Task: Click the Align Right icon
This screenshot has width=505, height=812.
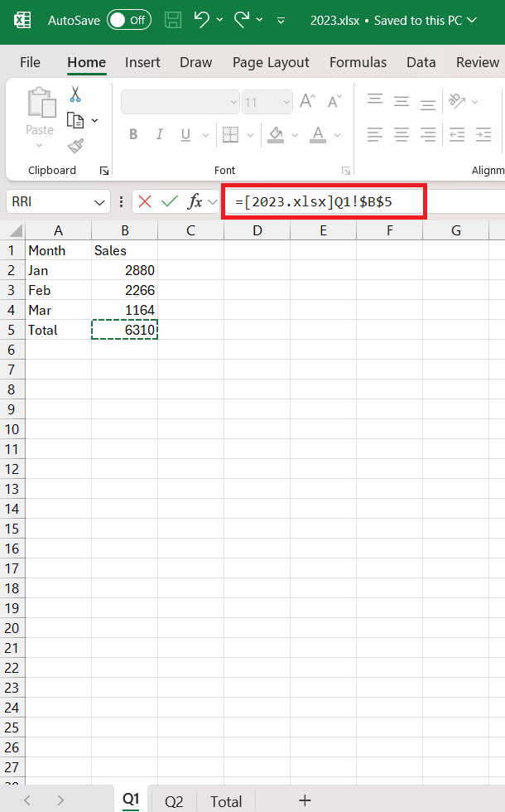Action: [x=428, y=134]
